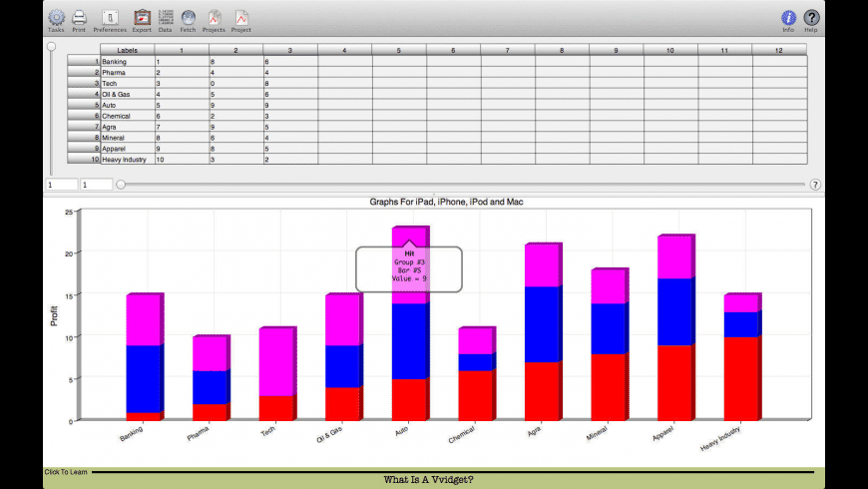Open the Preferences switch icon
The image size is (868, 489).
tap(110, 18)
